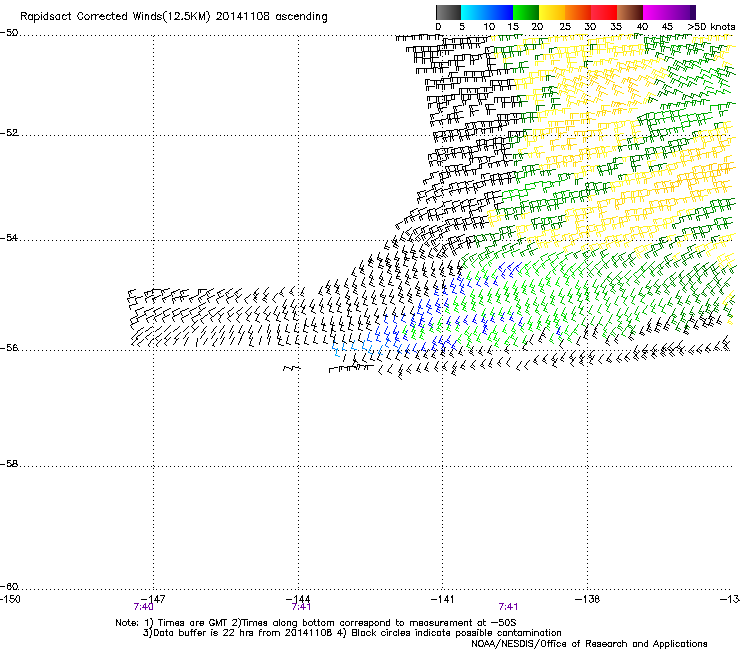The width and height of the screenshot is (740, 650).
Task: Click the -58 latitude axis label
Action: (x=9, y=464)
